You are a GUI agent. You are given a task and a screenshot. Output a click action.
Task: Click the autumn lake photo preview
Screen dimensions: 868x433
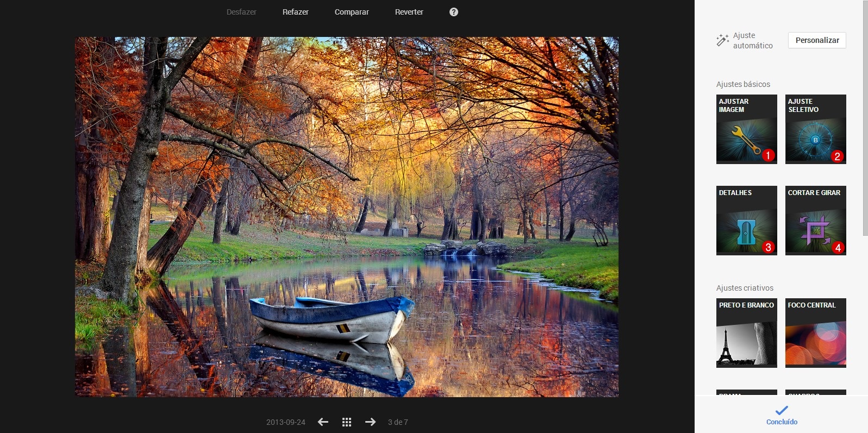pyautogui.click(x=347, y=217)
